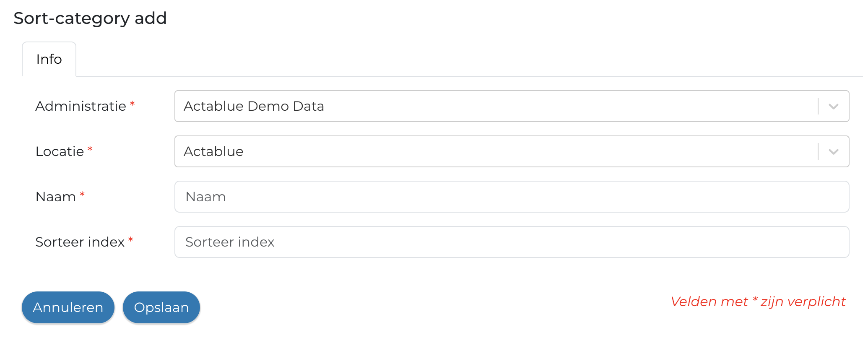Click the Administratie field label

tap(81, 106)
